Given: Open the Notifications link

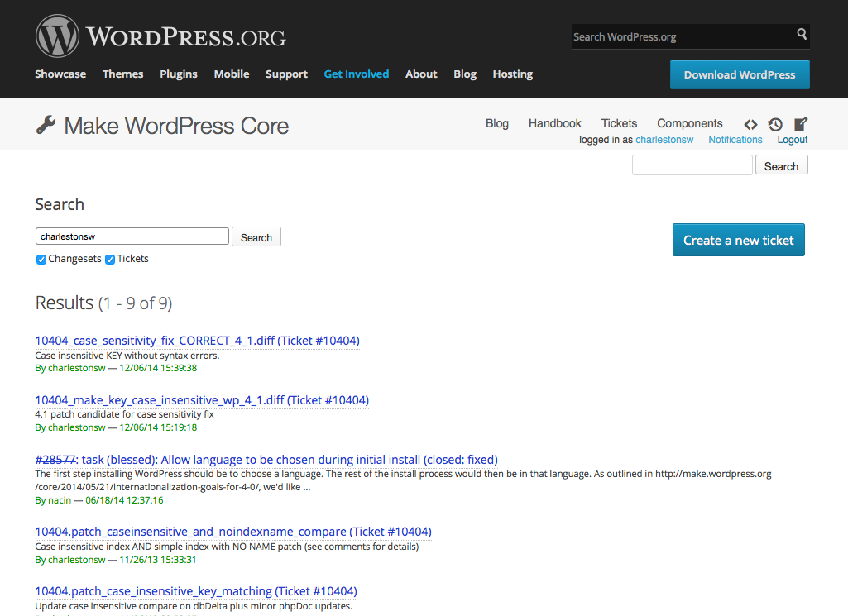Looking at the screenshot, I should [735, 140].
